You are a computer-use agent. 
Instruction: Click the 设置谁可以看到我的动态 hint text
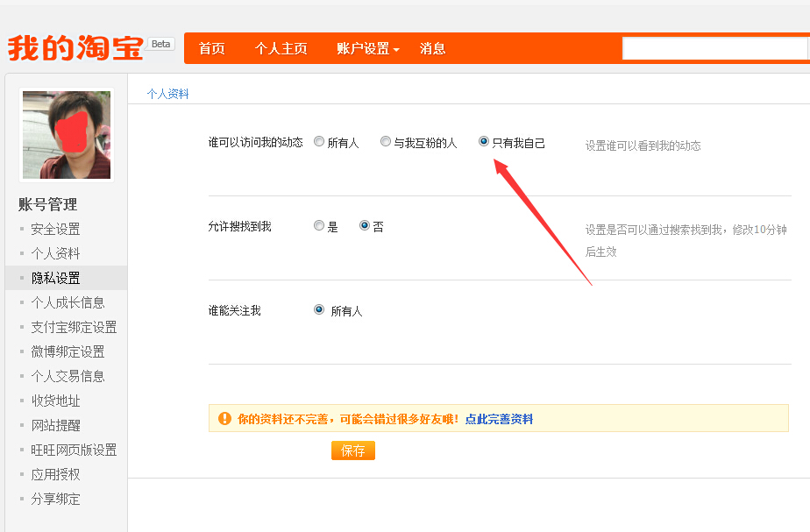tap(643, 145)
